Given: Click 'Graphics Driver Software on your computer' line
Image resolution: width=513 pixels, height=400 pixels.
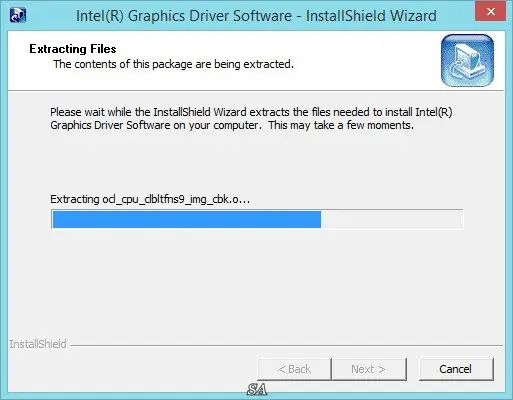Looking at the screenshot, I should coord(154,125).
